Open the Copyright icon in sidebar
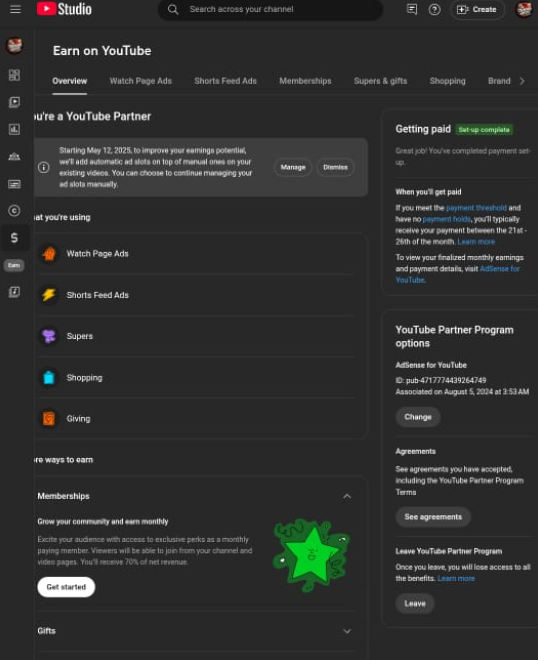The width and height of the screenshot is (538, 660). [14, 210]
